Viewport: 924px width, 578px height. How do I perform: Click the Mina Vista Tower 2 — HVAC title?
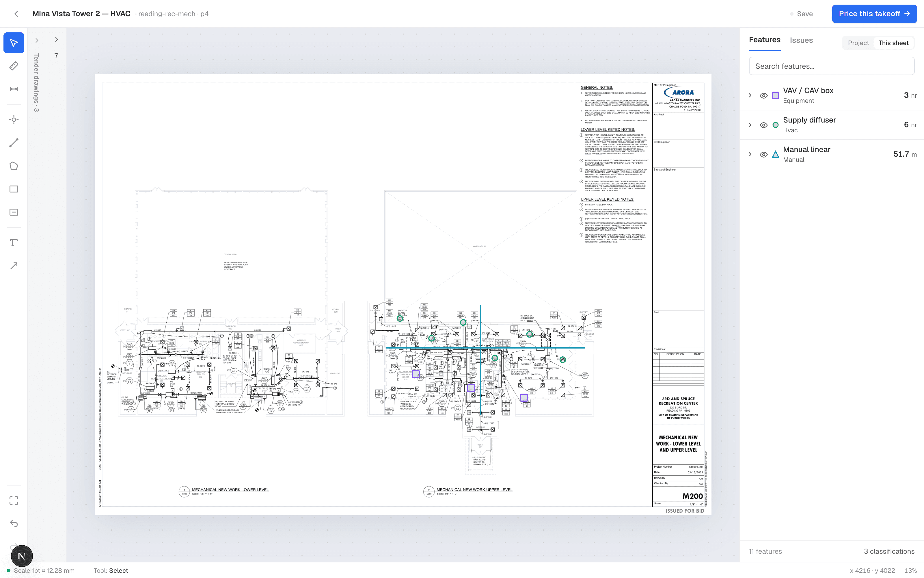[81, 14]
